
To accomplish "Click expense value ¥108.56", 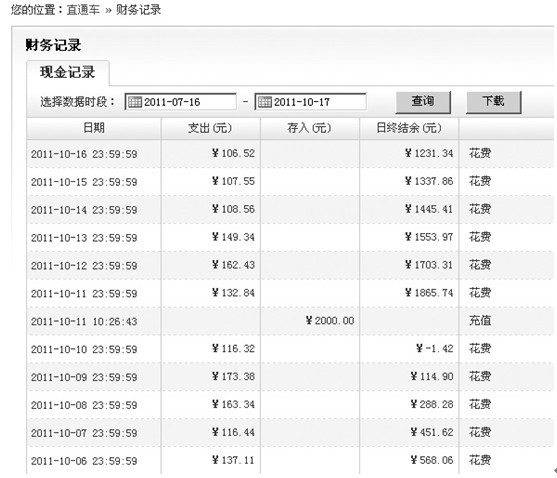I will click(x=233, y=209).
